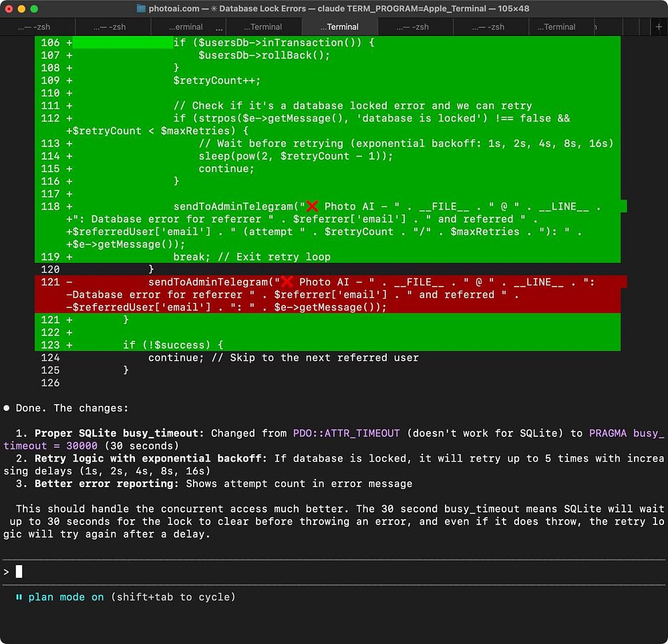Viewport: 668px width, 644px height.
Task: Click 'continue; // Skip to the next referred user'
Action: click(x=283, y=358)
